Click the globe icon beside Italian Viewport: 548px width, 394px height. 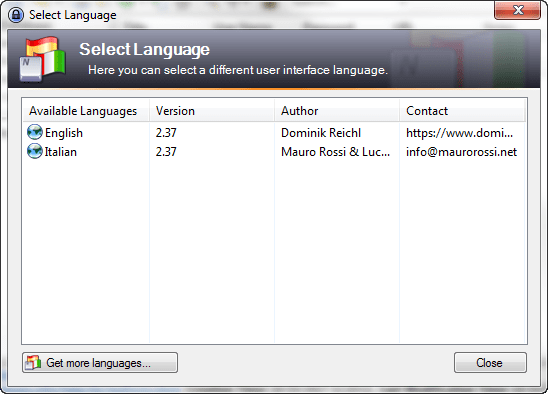pos(35,151)
